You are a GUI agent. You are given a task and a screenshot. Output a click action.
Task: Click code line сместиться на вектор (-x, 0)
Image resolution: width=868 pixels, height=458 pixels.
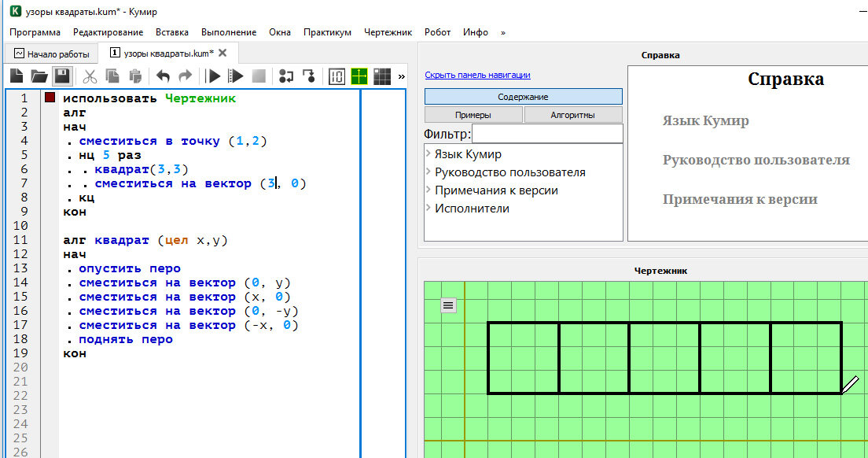[x=188, y=325]
